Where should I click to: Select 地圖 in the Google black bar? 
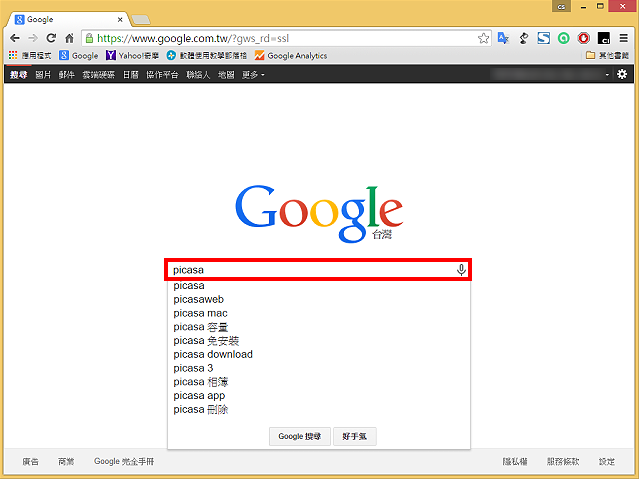[226, 75]
